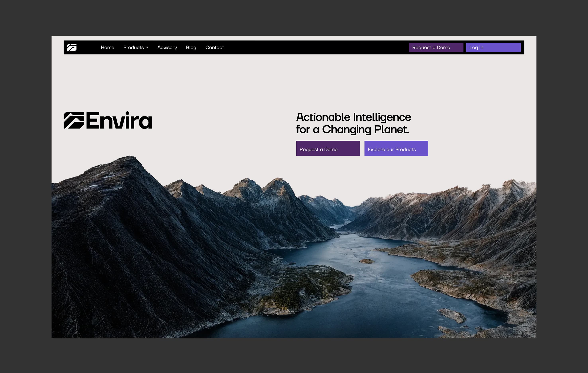Navigate to Home in the menu bar

pos(107,48)
